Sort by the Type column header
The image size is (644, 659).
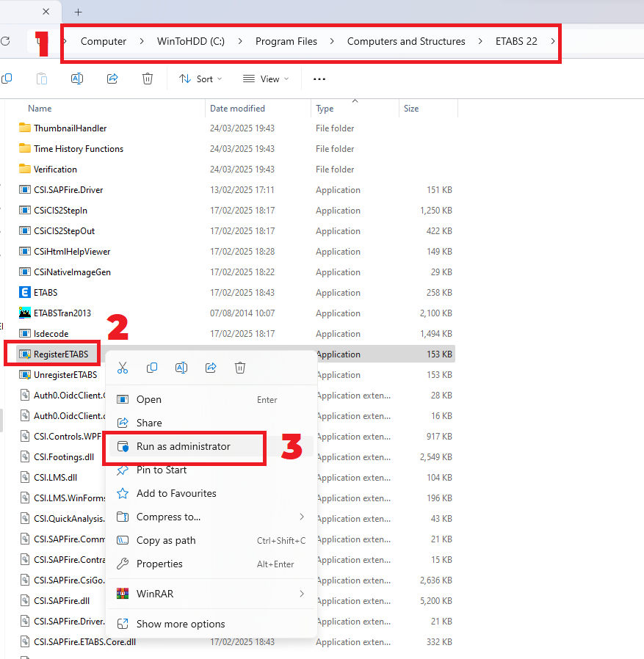[x=325, y=109]
